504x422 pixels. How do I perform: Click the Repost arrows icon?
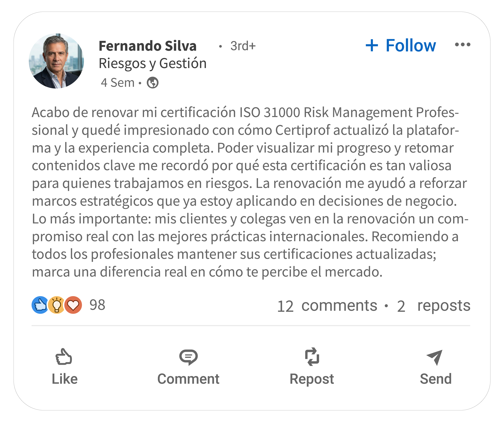[312, 357]
